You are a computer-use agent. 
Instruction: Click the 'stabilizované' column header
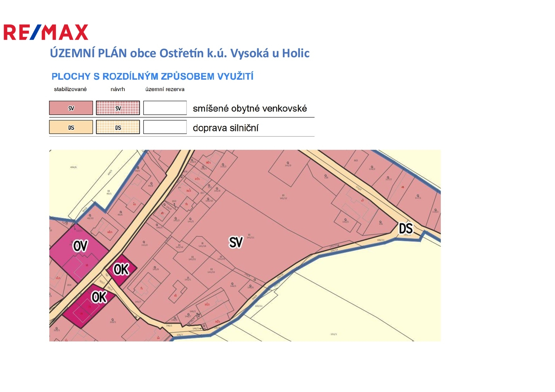[x=70, y=89]
